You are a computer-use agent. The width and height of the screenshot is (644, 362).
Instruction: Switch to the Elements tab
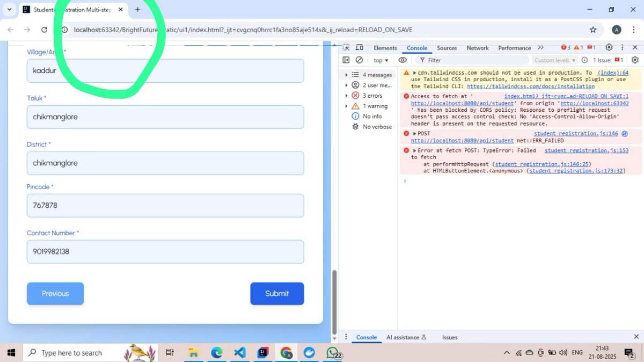(385, 48)
